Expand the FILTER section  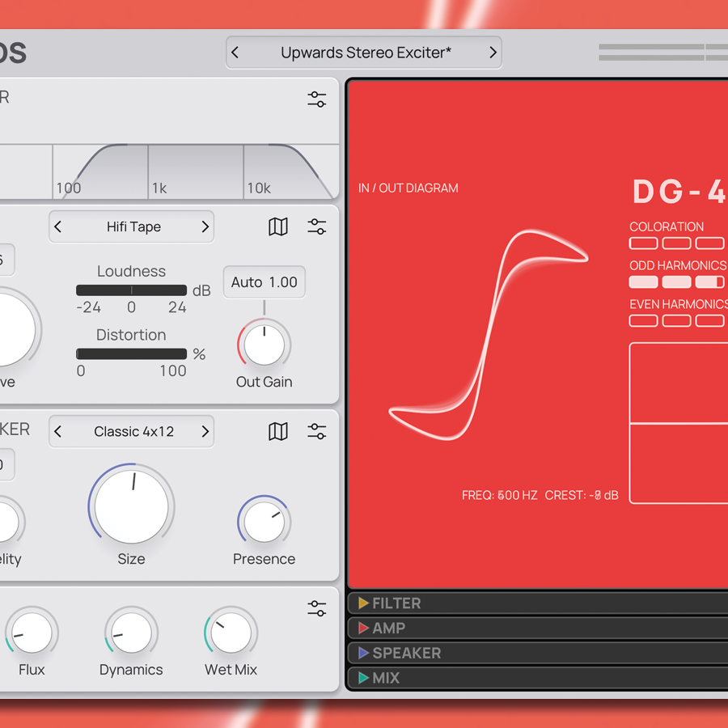[538, 603]
